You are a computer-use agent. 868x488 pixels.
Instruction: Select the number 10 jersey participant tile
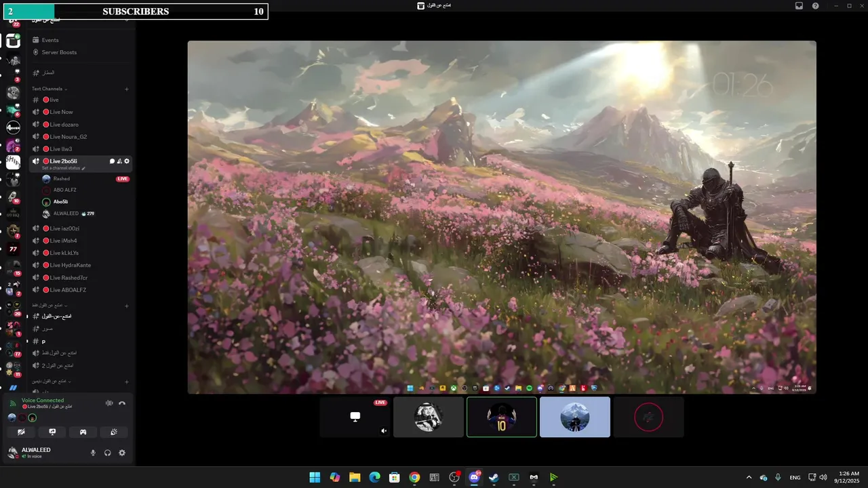click(x=502, y=417)
